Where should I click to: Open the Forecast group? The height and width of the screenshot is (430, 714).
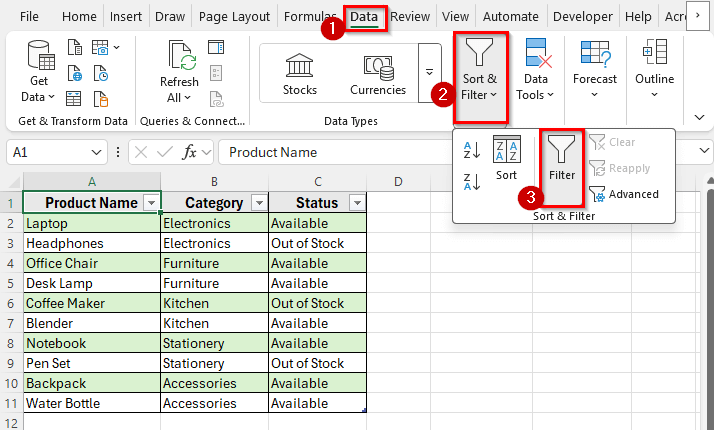pyautogui.click(x=595, y=70)
